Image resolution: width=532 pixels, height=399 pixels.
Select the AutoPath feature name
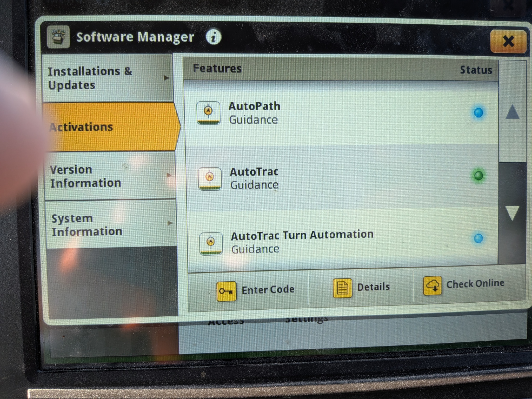click(254, 106)
